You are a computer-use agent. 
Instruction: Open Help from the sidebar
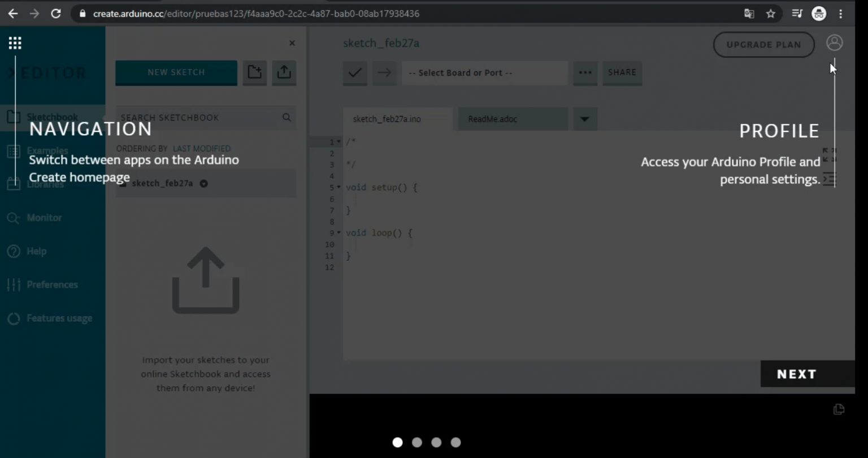pyautogui.click(x=14, y=251)
